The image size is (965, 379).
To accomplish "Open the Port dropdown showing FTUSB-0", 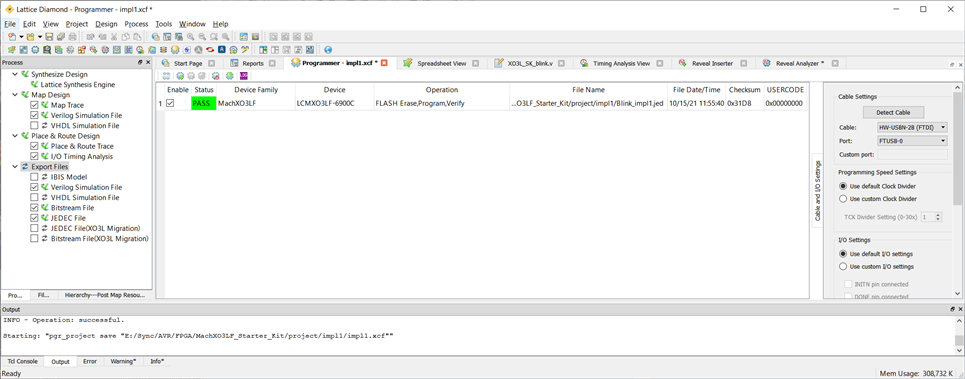I will (912, 141).
